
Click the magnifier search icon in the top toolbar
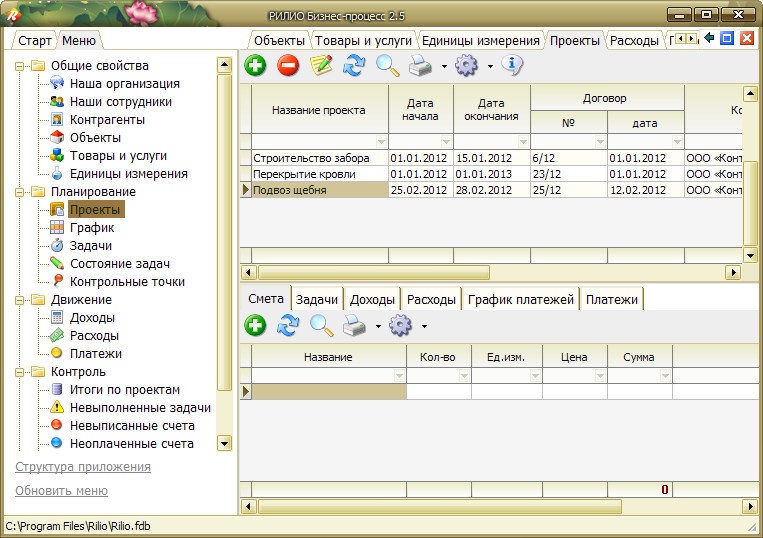pos(387,66)
